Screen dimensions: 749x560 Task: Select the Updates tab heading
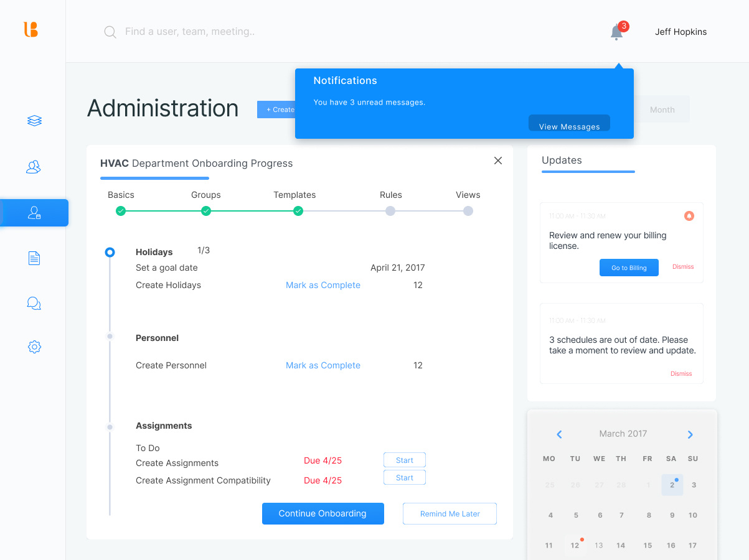tap(562, 161)
